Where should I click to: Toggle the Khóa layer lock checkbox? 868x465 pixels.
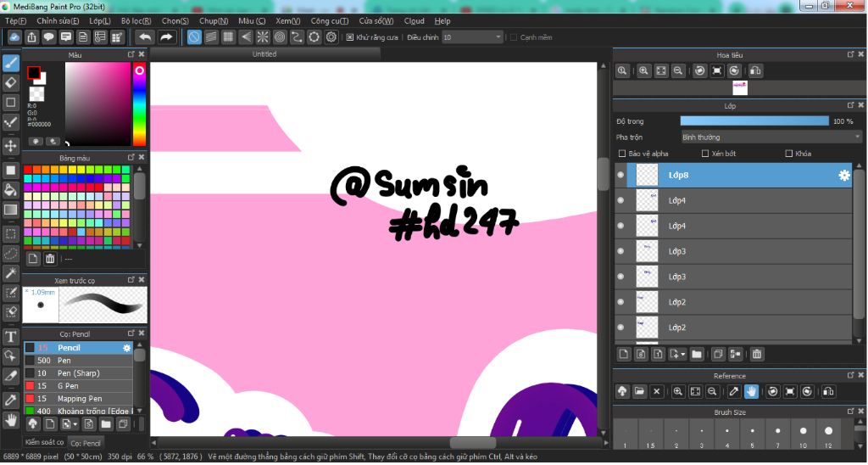click(x=788, y=154)
